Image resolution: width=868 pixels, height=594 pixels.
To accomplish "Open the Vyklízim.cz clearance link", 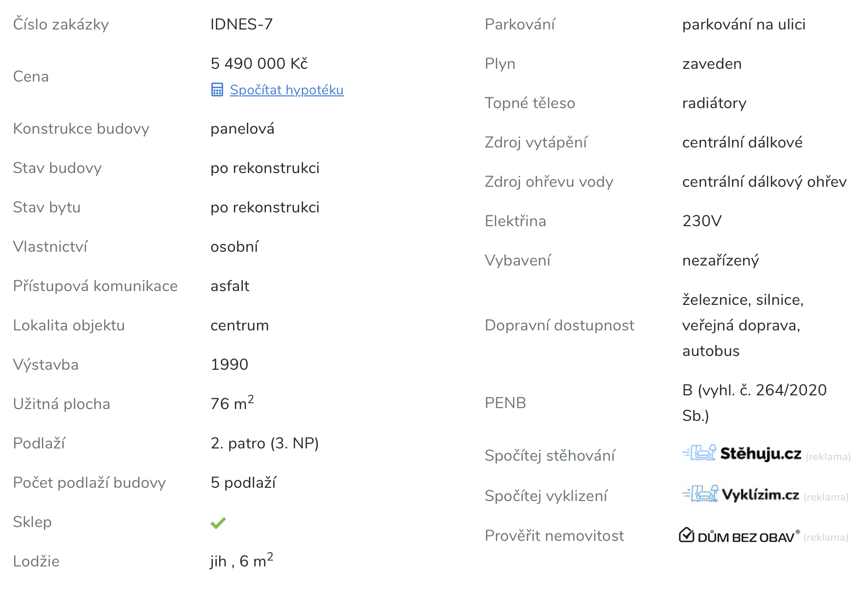I will [760, 495].
